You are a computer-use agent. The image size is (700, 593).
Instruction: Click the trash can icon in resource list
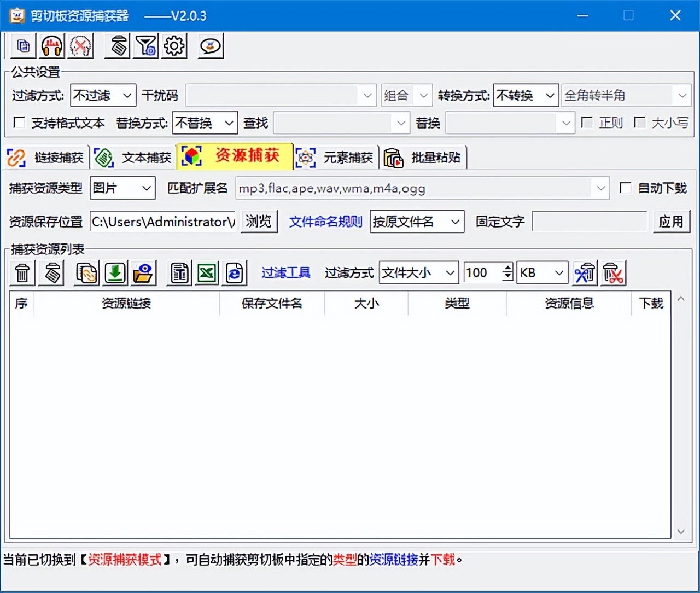pyautogui.click(x=22, y=273)
